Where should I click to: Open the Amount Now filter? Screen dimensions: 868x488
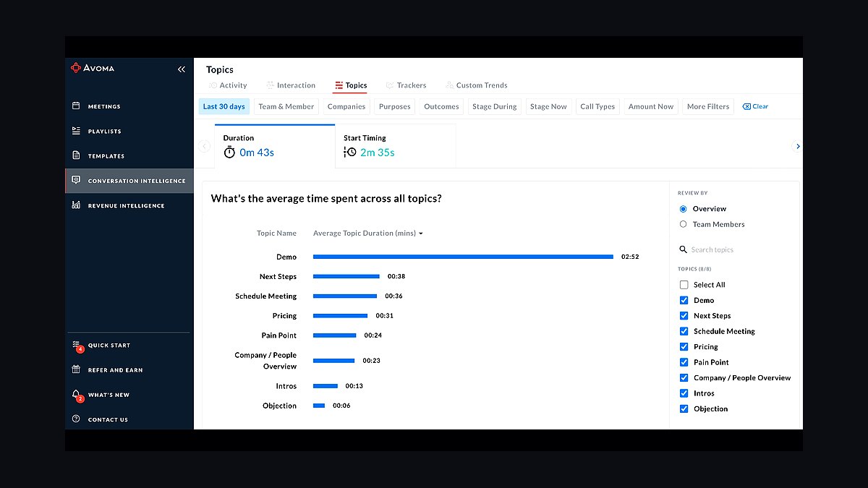pos(651,106)
